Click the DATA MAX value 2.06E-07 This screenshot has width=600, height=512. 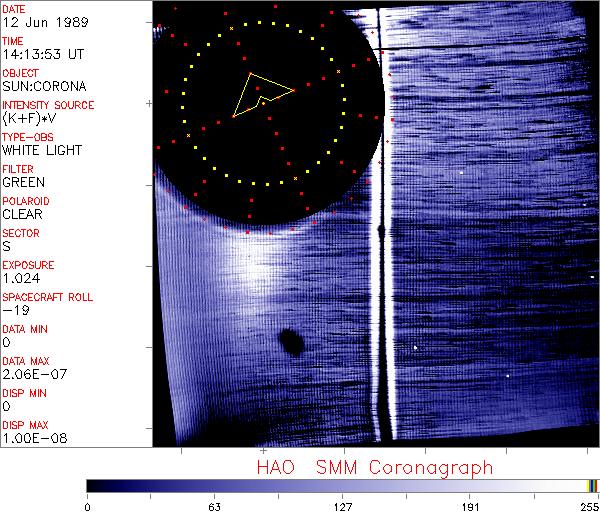(32, 374)
